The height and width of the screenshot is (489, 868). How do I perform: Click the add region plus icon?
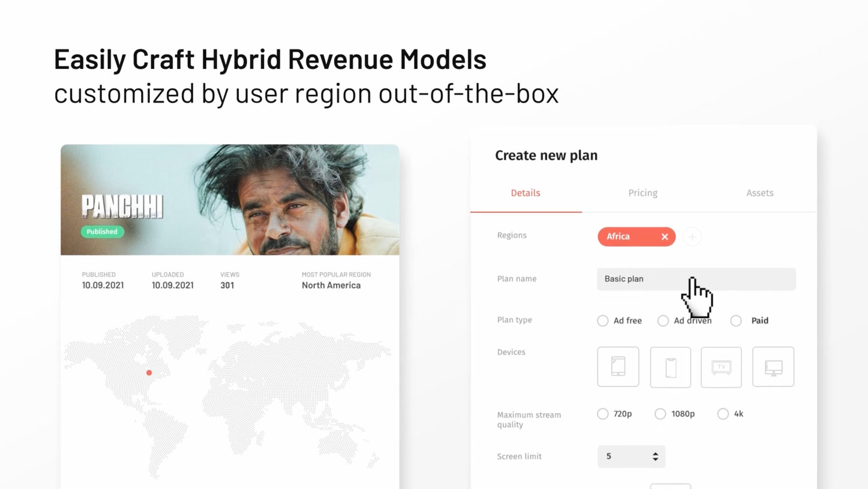pyautogui.click(x=692, y=236)
